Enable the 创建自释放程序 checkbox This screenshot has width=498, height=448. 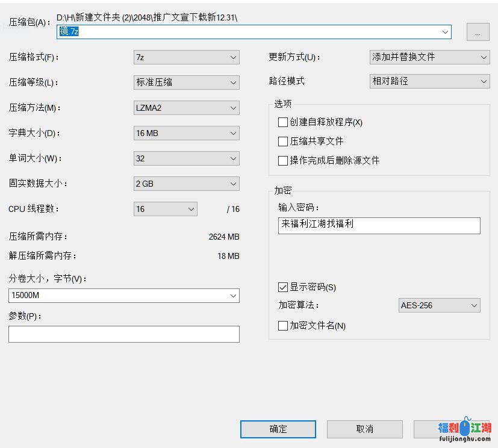[x=283, y=122]
